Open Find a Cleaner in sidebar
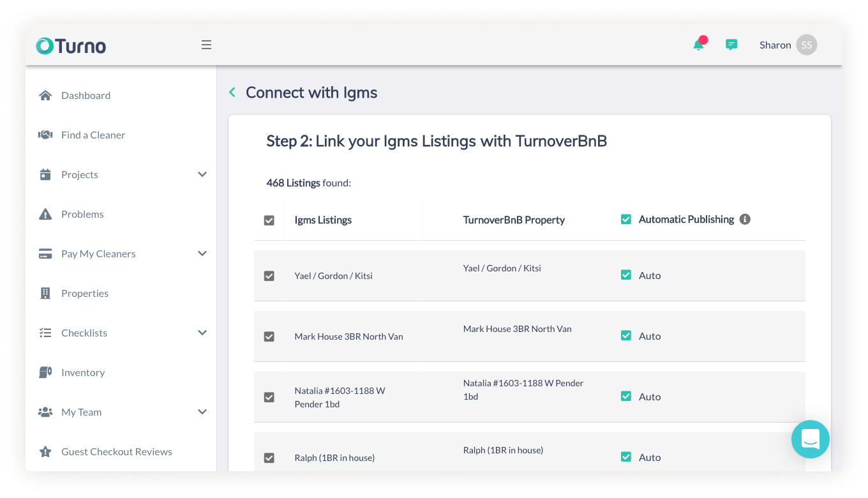 93,135
